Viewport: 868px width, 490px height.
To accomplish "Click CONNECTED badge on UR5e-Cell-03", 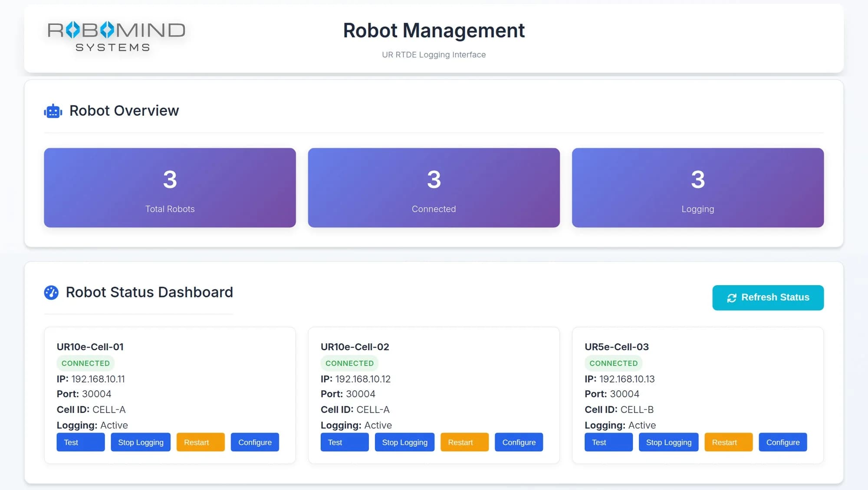I will point(613,363).
